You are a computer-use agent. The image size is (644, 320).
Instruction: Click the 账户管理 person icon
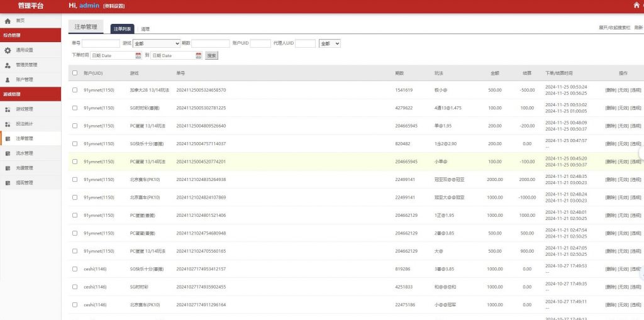click(8, 80)
